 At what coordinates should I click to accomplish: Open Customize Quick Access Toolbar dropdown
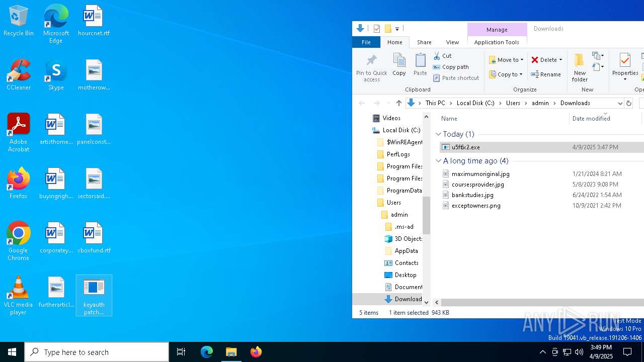pos(397,29)
